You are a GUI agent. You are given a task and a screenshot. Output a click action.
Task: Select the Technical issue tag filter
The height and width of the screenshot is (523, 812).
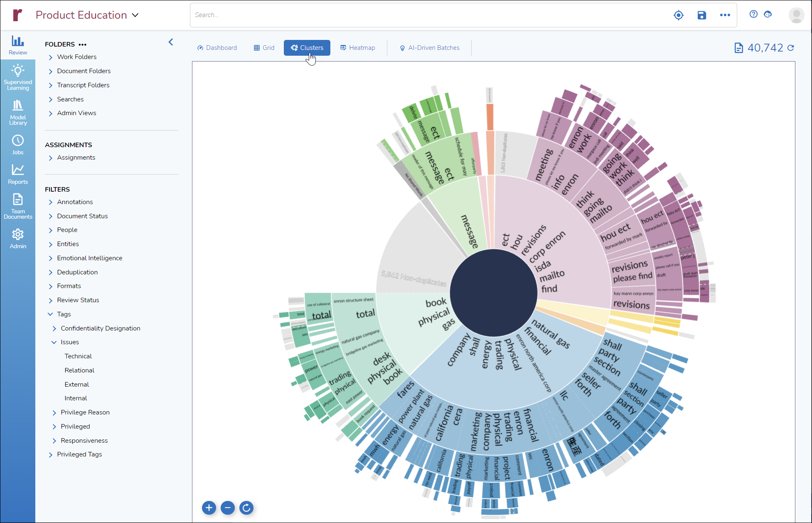point(78,356)
